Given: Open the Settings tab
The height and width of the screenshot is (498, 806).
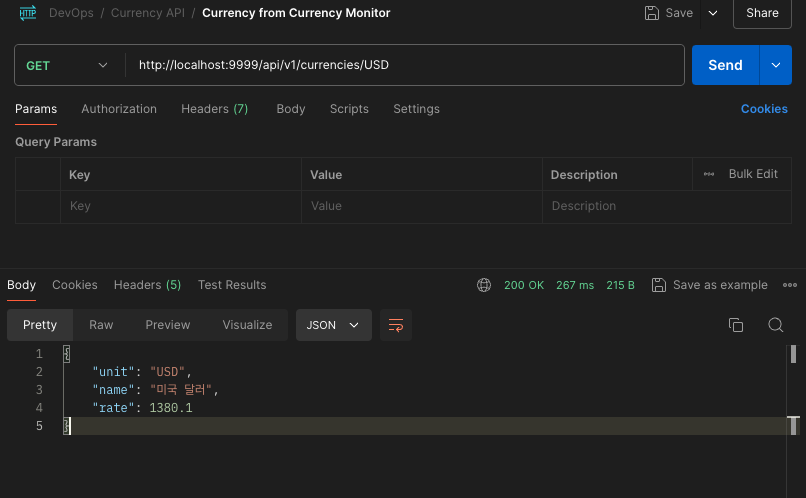Looking at the screenshot, I should click(416, 109).
